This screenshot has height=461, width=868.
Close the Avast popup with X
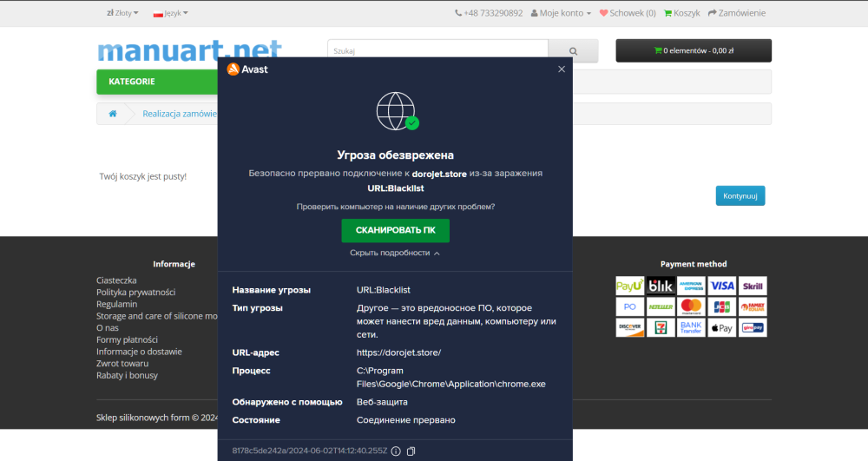[x=562, y=69]
